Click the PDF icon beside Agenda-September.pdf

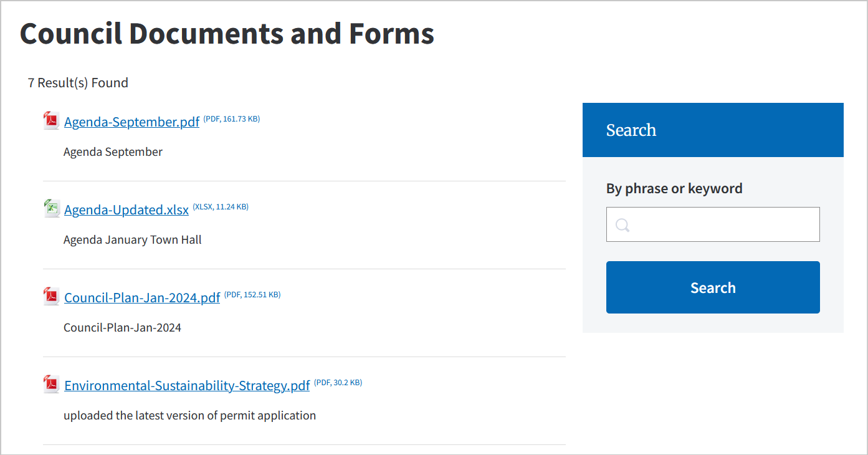pyautogui.click(x=50, y=120)
